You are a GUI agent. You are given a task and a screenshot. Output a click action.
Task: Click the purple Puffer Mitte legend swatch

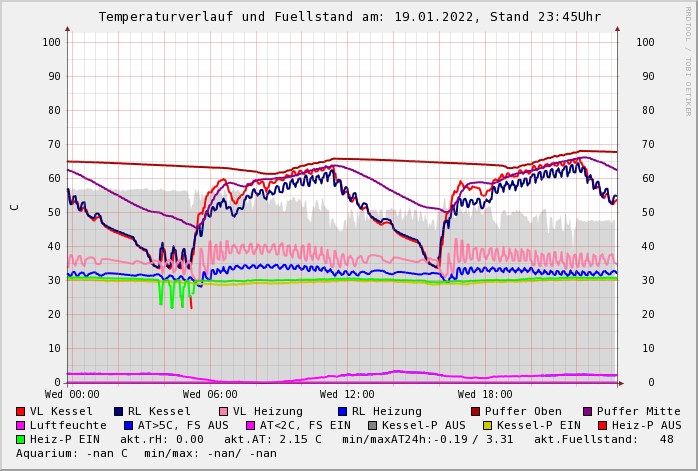(587, 412)
